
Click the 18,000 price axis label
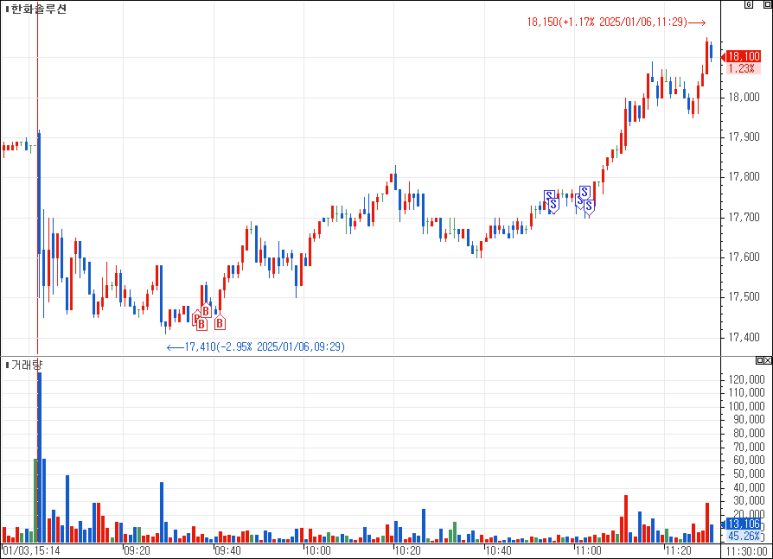744,97
